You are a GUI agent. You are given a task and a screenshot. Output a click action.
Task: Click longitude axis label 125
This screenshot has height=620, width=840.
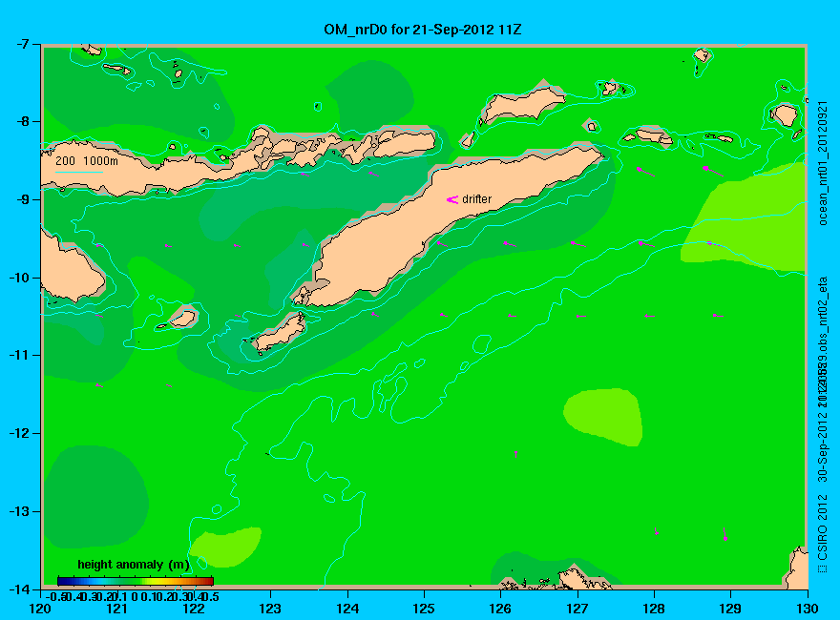[x=424, y=609]
